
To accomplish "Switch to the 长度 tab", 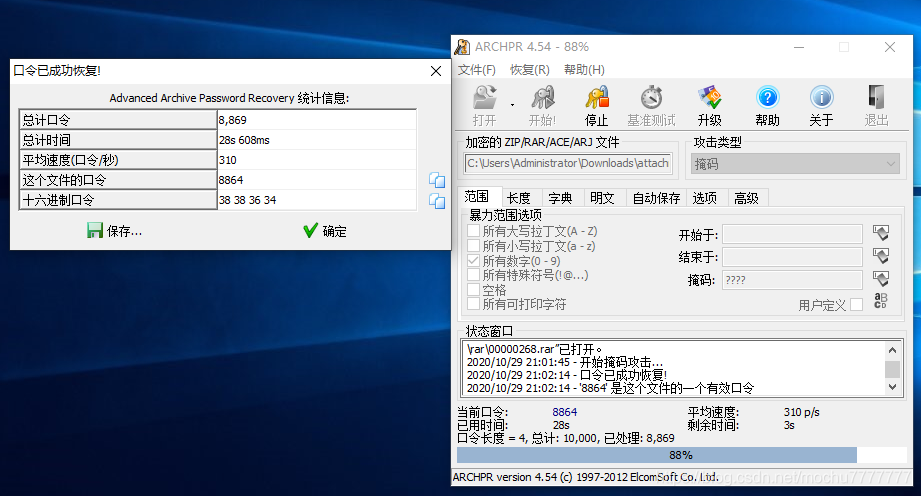I will pos(519,198).
